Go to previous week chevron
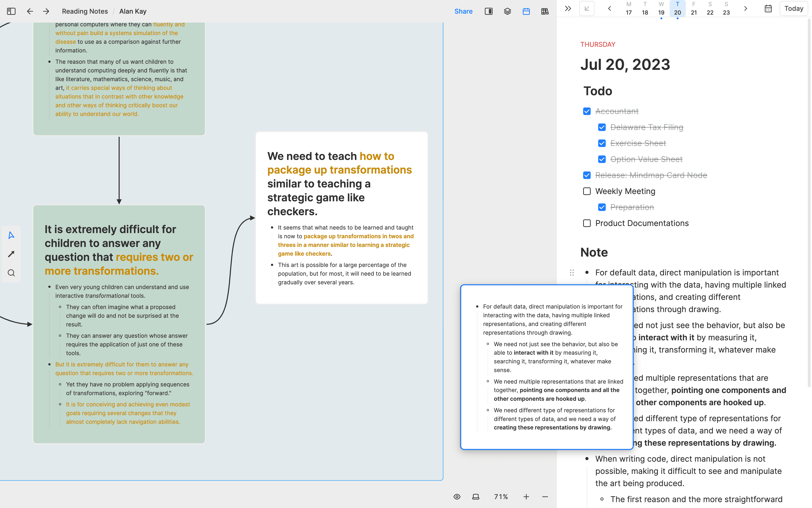This screenshot has width=812, height=508. coord(609,8)
